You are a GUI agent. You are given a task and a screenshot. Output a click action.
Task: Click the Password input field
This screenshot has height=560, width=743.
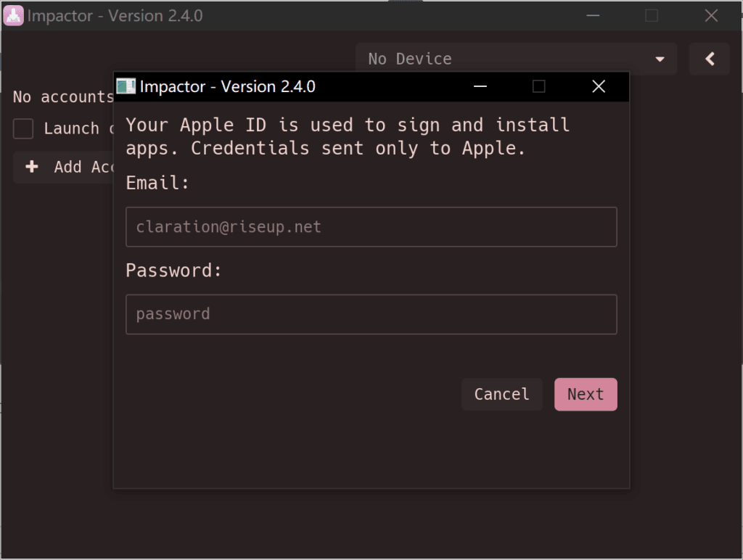[x=371, y=314]
